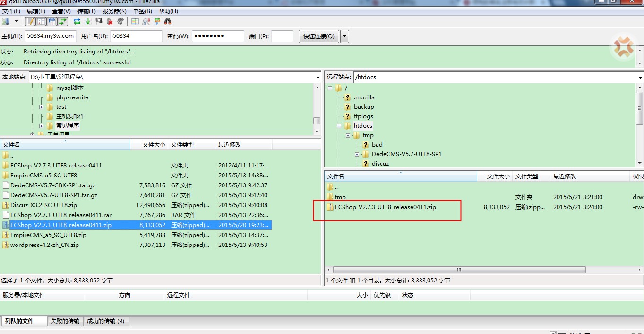Toggle the transfer queue display
Screen dimensions: 644x334
click(x=63, y=21)
